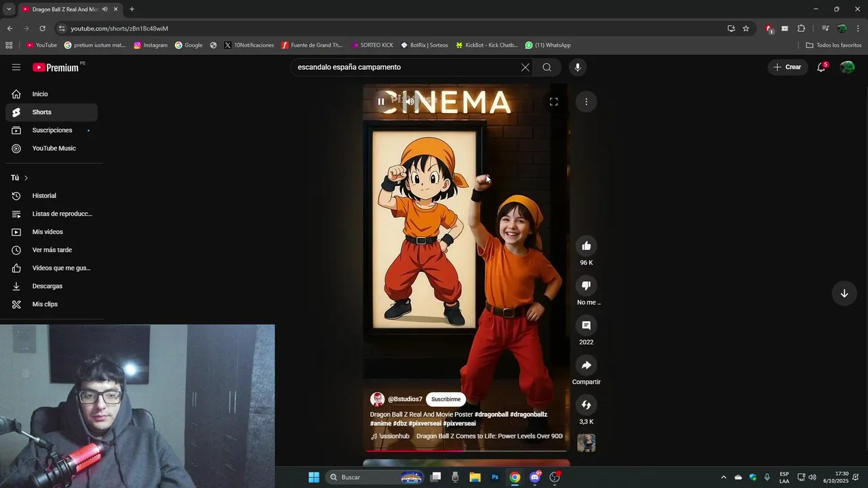
Task: Open YouTube Music from the sidebar
Action: pyautogui.click(x=52, y=148)
